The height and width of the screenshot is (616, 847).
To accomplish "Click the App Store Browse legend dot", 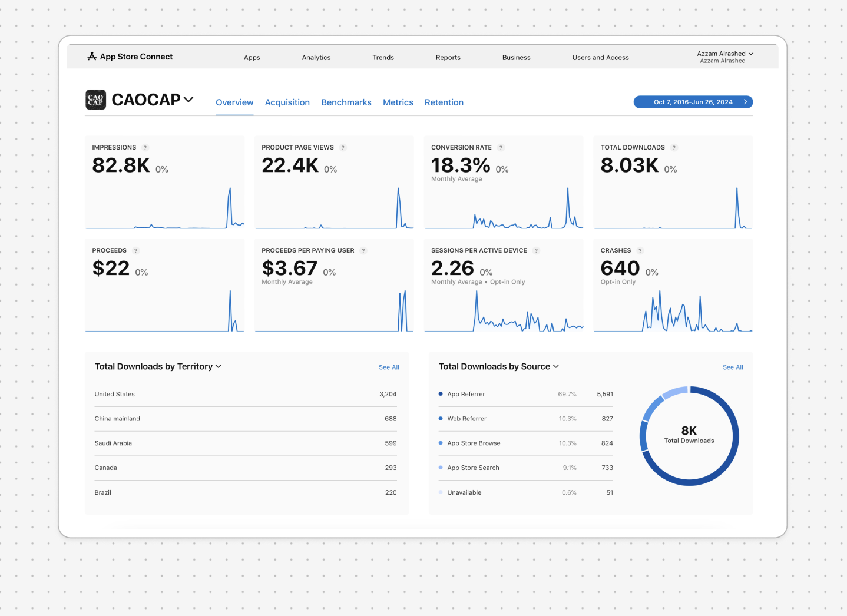I will pyautogui.click(x=441, y=443).
